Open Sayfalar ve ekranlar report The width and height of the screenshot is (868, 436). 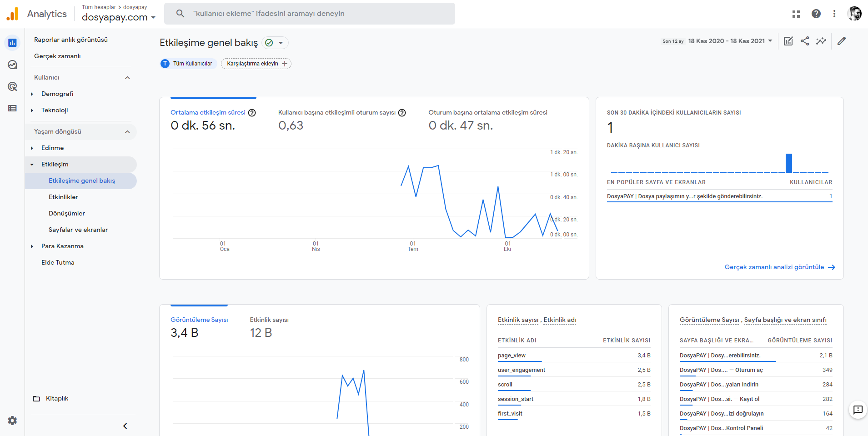point(78,230)
